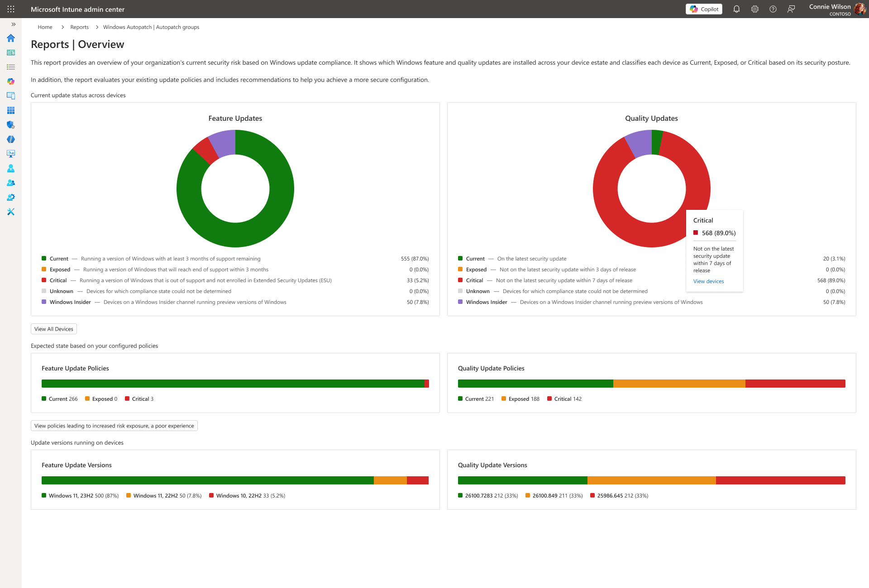Open Endpoint security shield icon
The width and height of the screenshot is (869, 588).
(11, 125)
